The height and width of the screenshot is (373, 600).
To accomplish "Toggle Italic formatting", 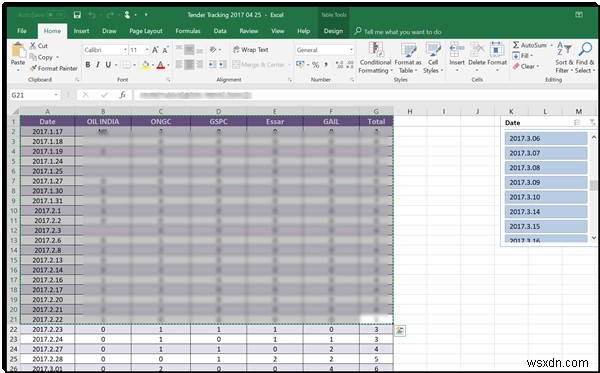I will tap(98, 65).
